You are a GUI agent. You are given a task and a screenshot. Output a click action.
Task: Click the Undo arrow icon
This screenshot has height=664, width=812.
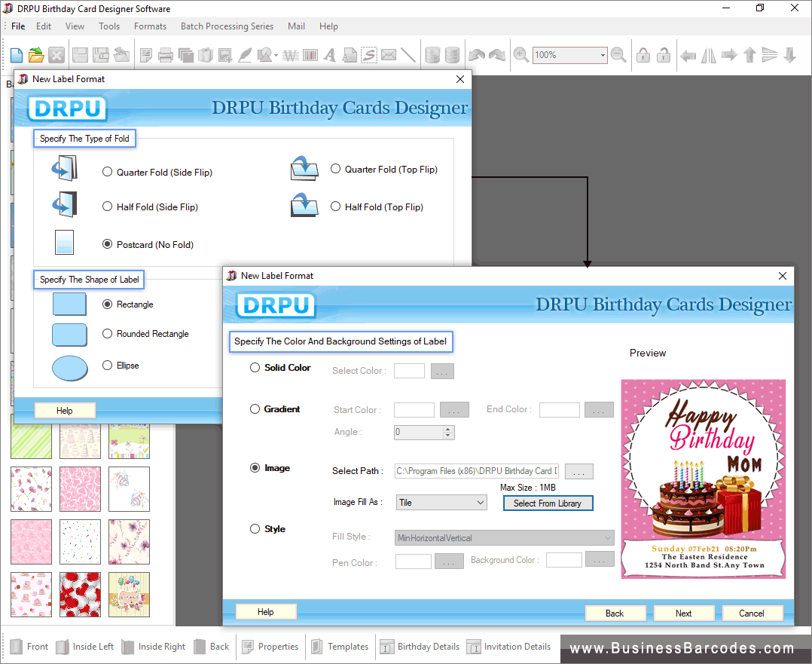[477, 55]
